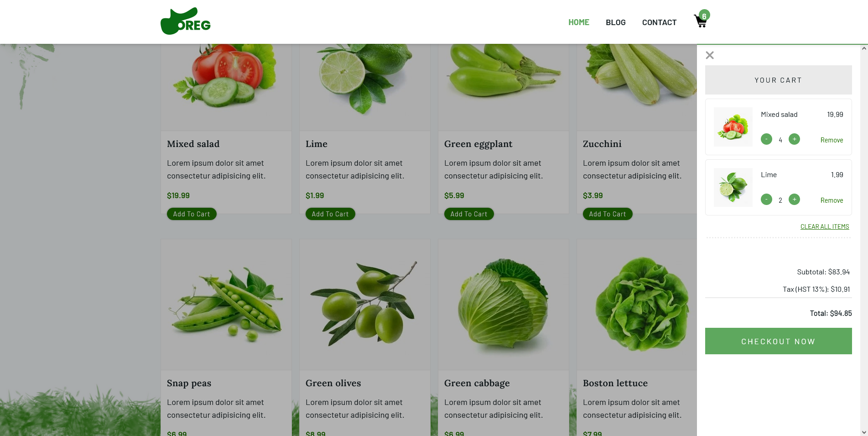Decrease Lime quantity with minus

(x=766, y=200)
